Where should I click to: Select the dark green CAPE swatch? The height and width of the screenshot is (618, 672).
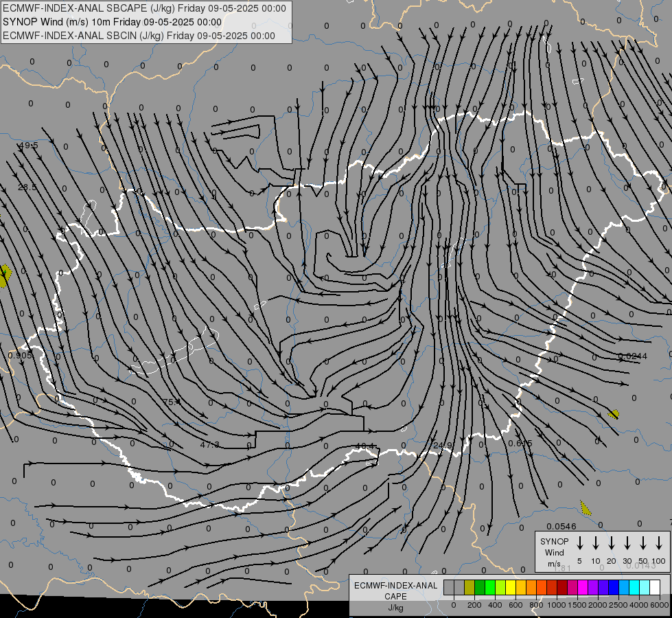click(480, 588)
